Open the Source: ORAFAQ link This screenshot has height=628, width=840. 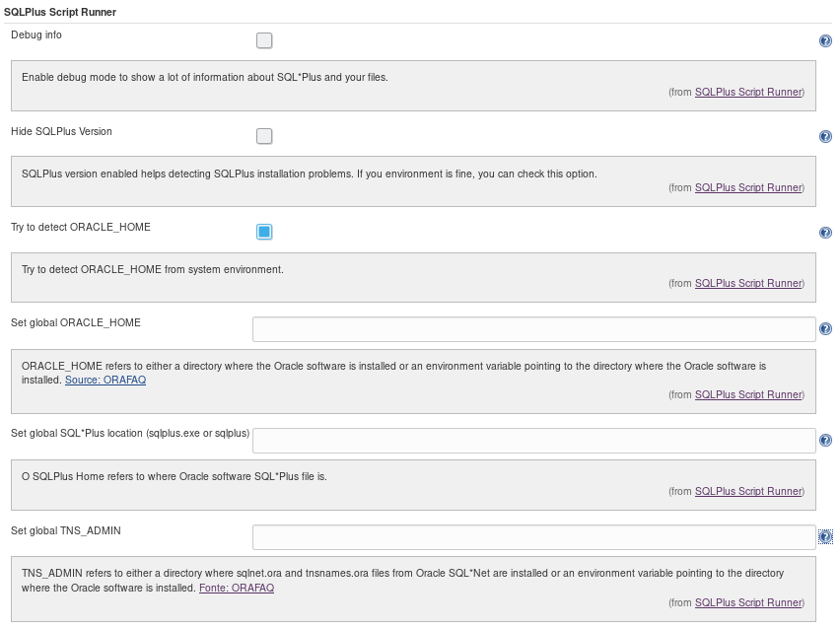click(x=105, y=380)
